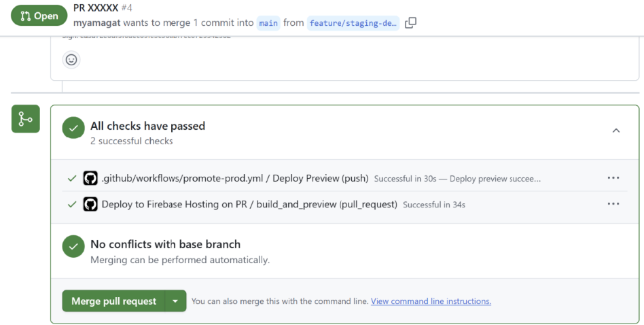This screenshot has width=644, height=325.
Task: Open myamagat's user profile link
Action: tap(96, 23)
